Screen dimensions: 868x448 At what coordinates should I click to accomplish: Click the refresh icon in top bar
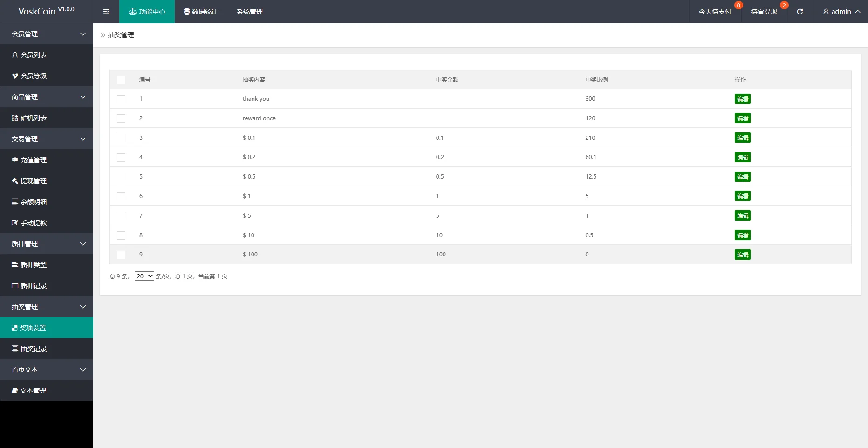(x=800, y=12)
